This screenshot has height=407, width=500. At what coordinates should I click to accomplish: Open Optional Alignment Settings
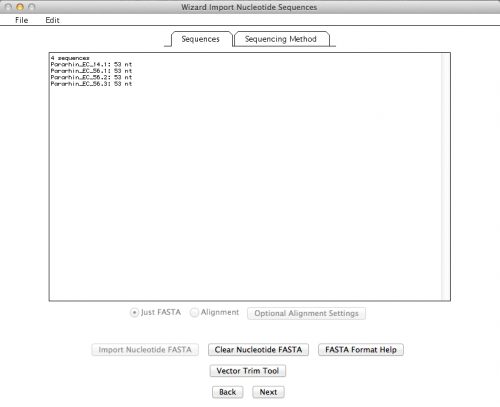[306, 313]
